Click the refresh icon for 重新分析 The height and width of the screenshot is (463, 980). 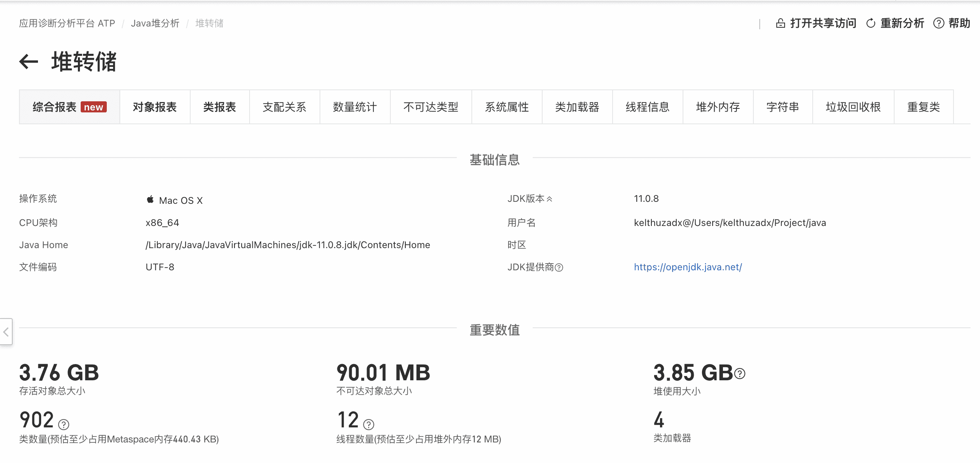(x=870, y=23)
